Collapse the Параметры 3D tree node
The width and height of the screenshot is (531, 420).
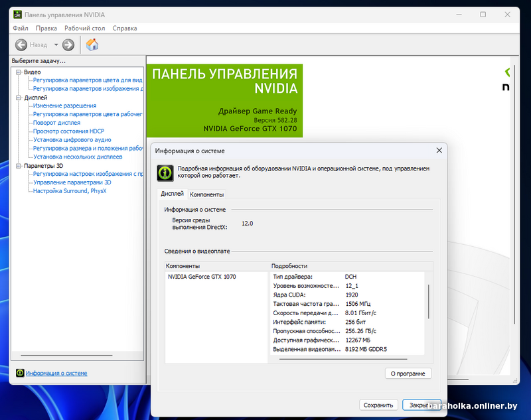click(19, 166)
